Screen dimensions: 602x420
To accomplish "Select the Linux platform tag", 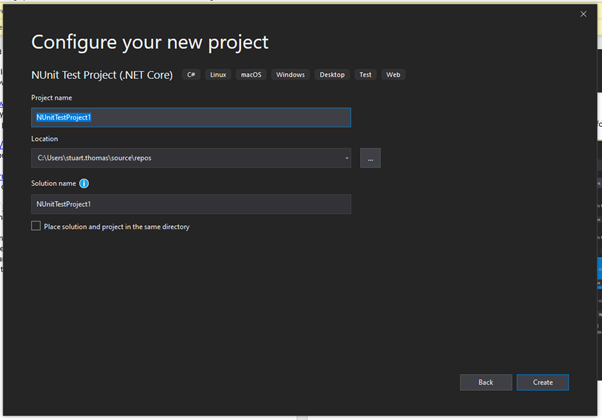I will pos(218,75).
